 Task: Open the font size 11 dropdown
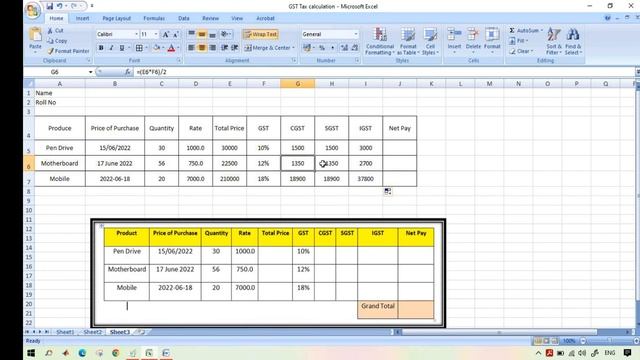pyautogui.click(x=156, y=34)
